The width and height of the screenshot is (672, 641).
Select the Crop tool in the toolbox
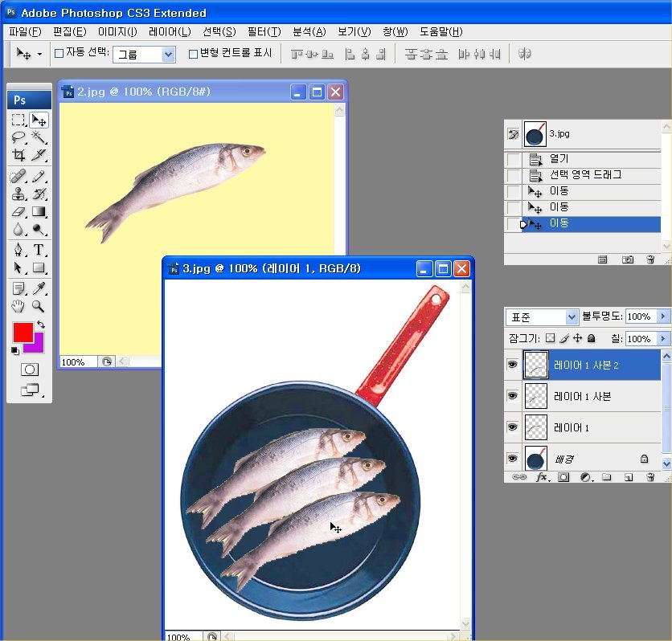(x=18, y=155)
